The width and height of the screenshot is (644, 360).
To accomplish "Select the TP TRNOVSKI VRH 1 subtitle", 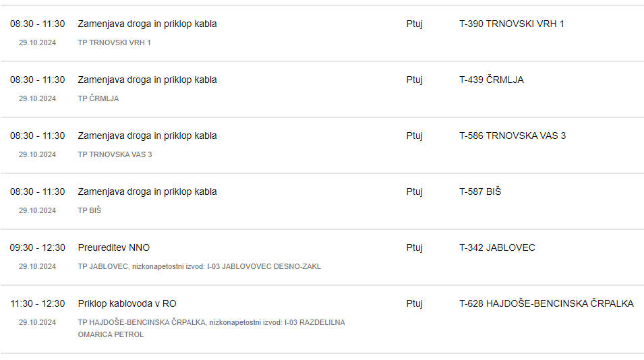I will coord(114,42).
